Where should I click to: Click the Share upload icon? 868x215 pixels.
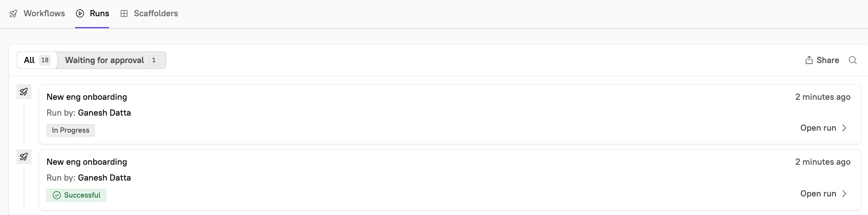(x=809, y=60)
